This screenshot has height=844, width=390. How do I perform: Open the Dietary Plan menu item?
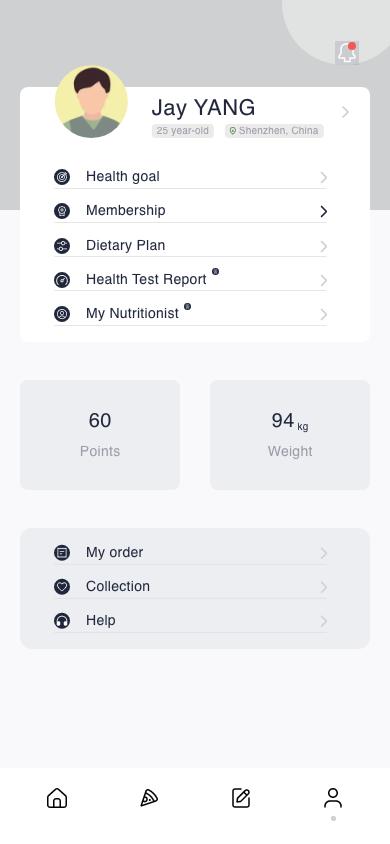click(x=190, y=245)
